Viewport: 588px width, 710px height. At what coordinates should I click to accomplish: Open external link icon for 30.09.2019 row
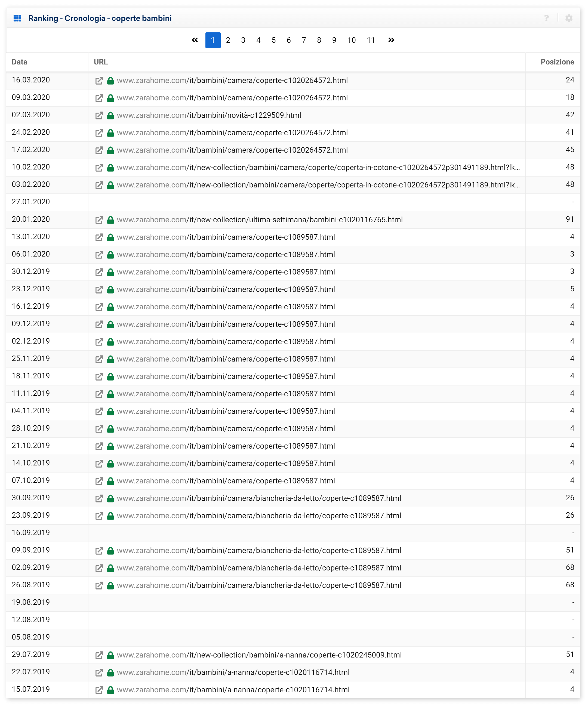pos(99,499)
